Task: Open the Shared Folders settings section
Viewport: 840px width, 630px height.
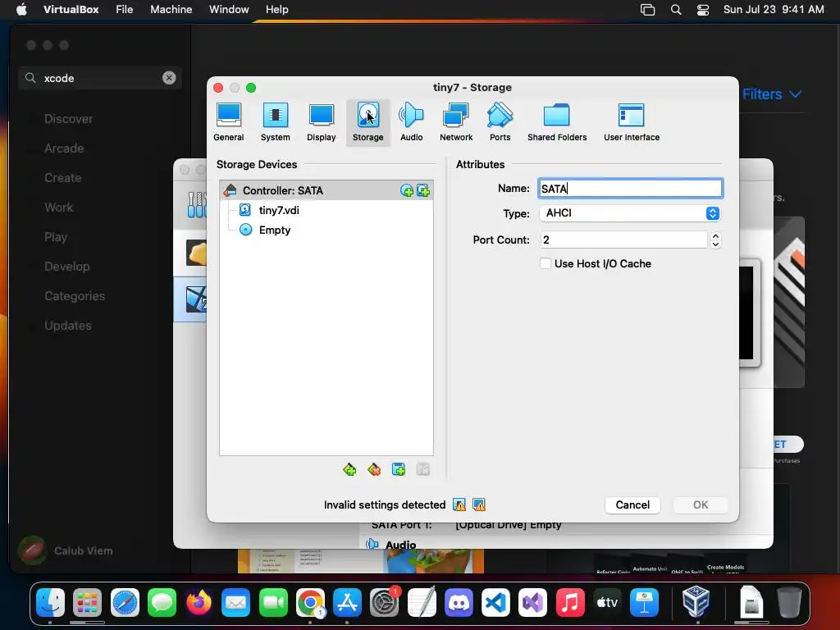Action: (x=557, y=123)
